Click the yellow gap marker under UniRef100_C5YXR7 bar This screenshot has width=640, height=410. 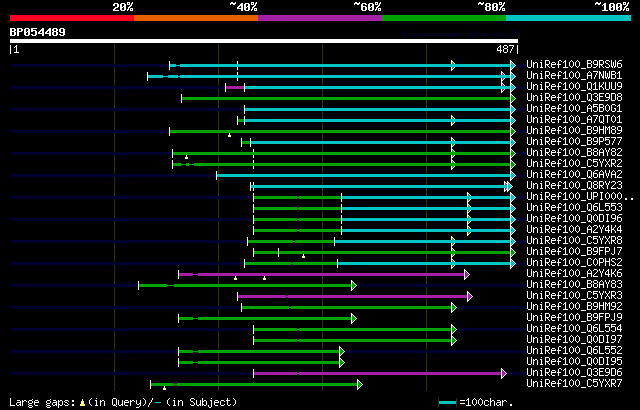click(164, 388)
